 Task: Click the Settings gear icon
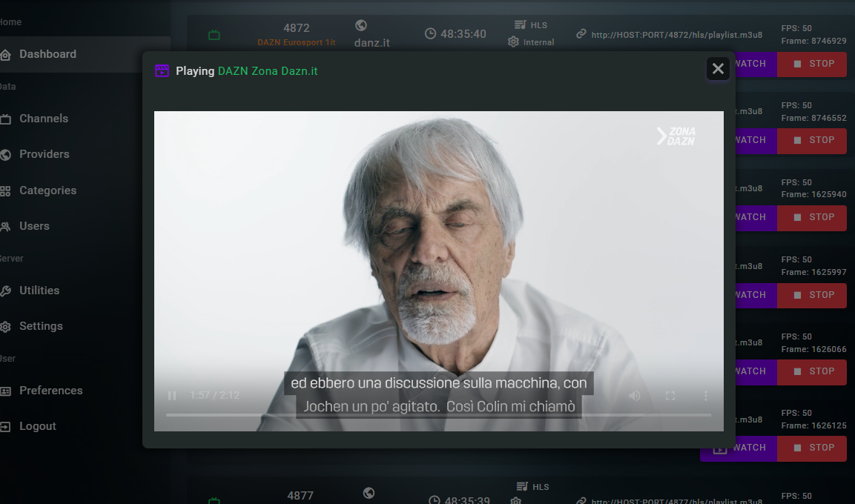pyautogui.click(x=5, y=327)
